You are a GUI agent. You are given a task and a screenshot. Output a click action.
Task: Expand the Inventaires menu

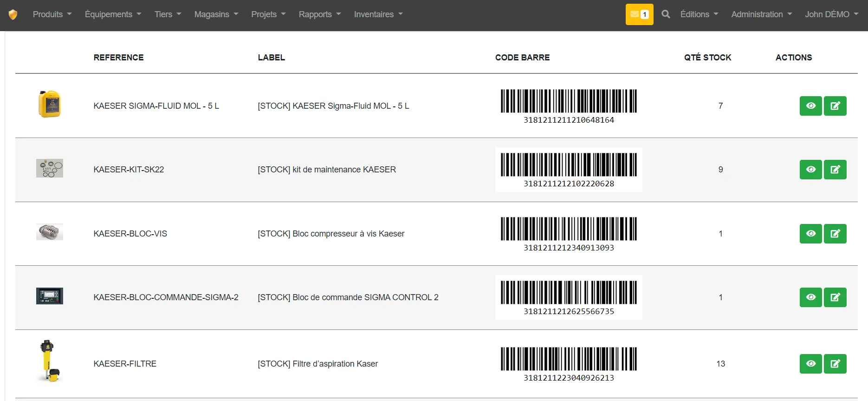(x=378, y=14)
